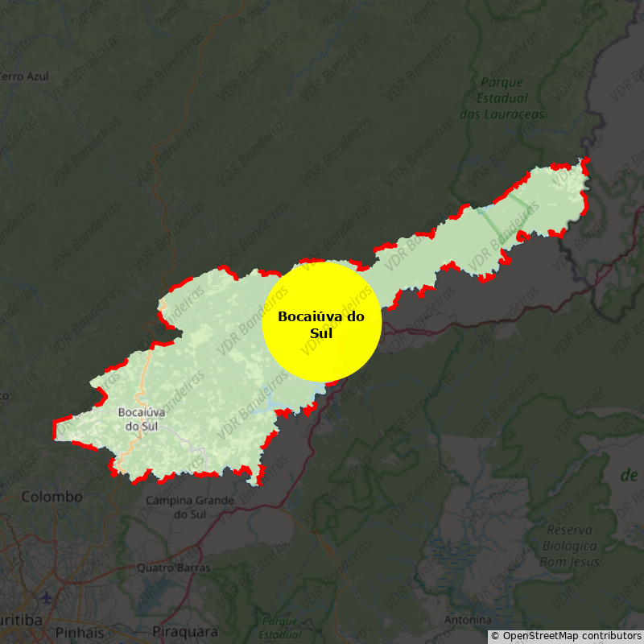Image resolution: width=644 pixels, height=644 pixels.
Task: Select the Piraquara label on map
Action: pyautogui.click(x=185, y=631)
